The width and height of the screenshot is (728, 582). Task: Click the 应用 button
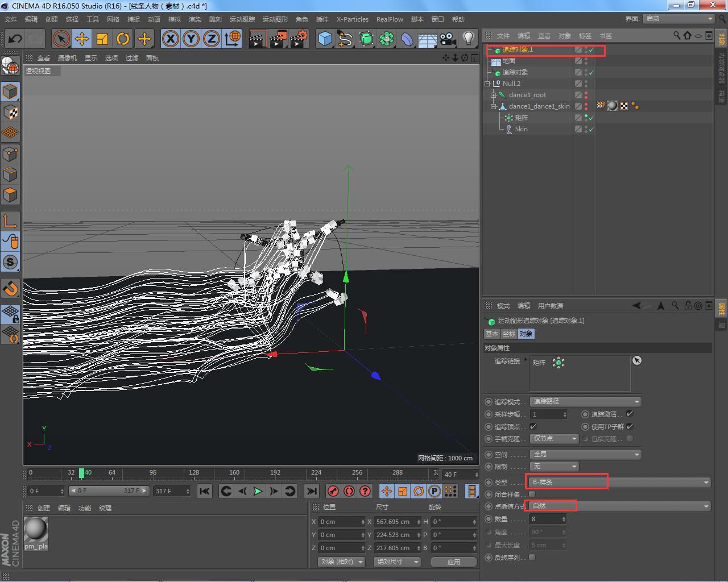click(x=453, y=562)
